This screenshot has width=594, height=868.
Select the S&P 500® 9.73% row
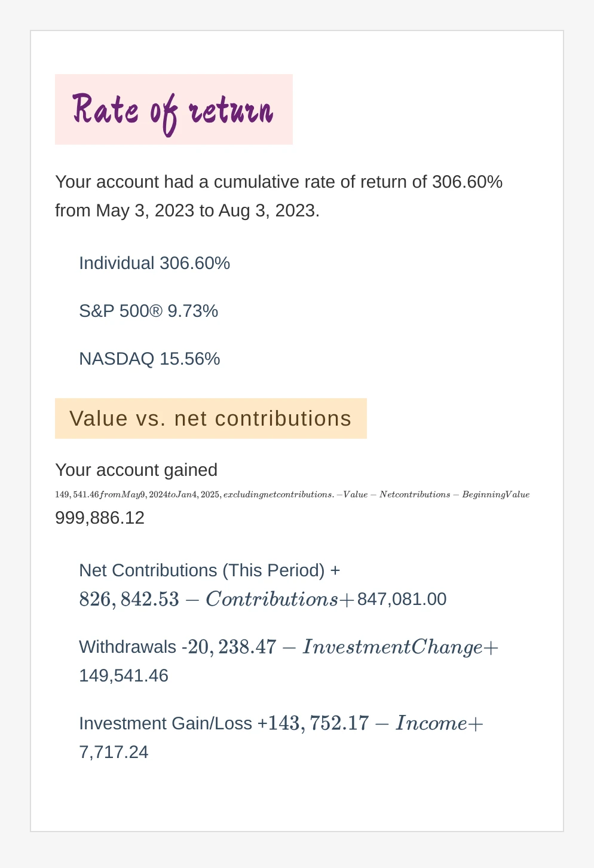tap(148, 311)
